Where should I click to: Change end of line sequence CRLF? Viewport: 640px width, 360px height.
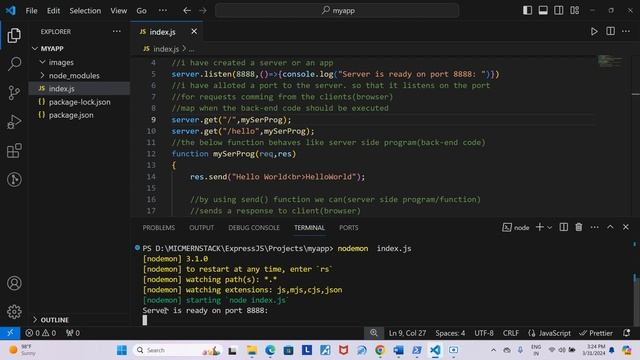[x=511, y=333]
